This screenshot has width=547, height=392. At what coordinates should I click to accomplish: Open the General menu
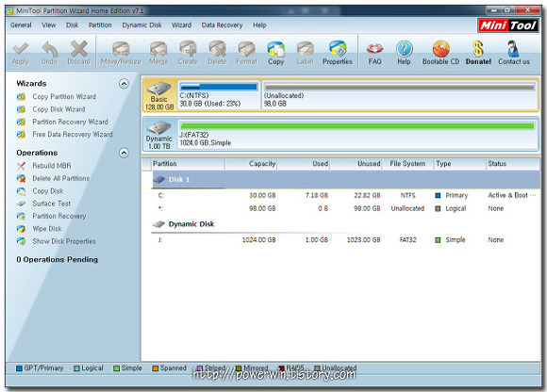[x=21, y=25]
